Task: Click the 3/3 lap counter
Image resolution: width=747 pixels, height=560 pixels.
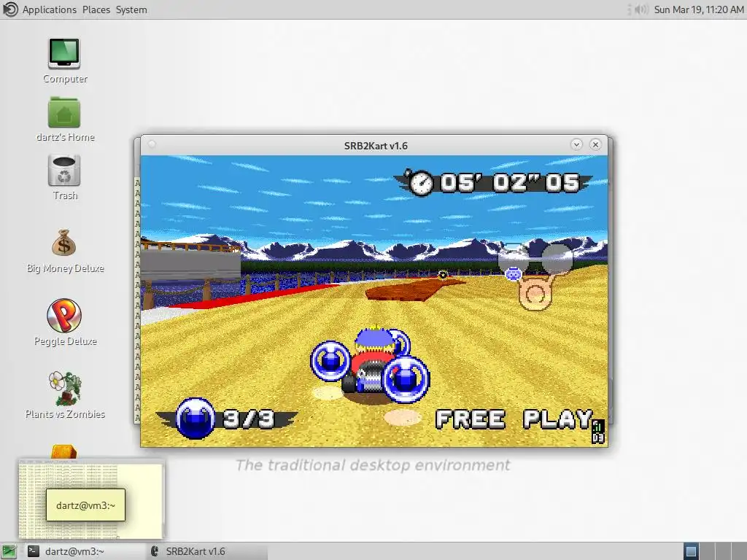Action: click(x=249, y=419)
